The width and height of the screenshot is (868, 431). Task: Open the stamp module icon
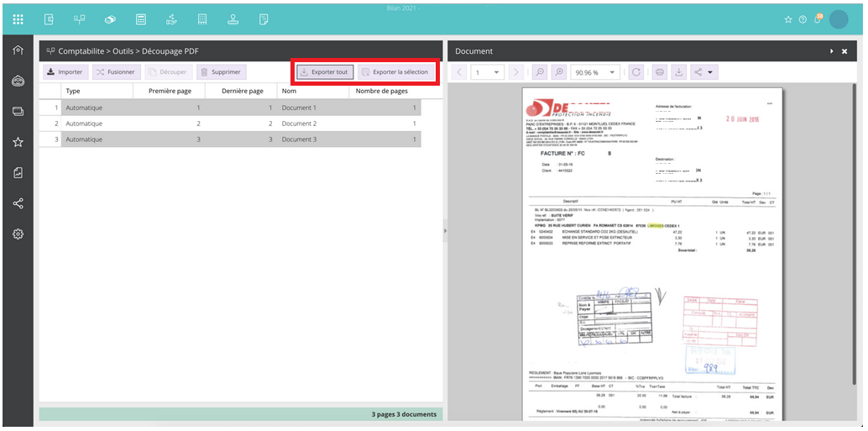coord(233,19)
